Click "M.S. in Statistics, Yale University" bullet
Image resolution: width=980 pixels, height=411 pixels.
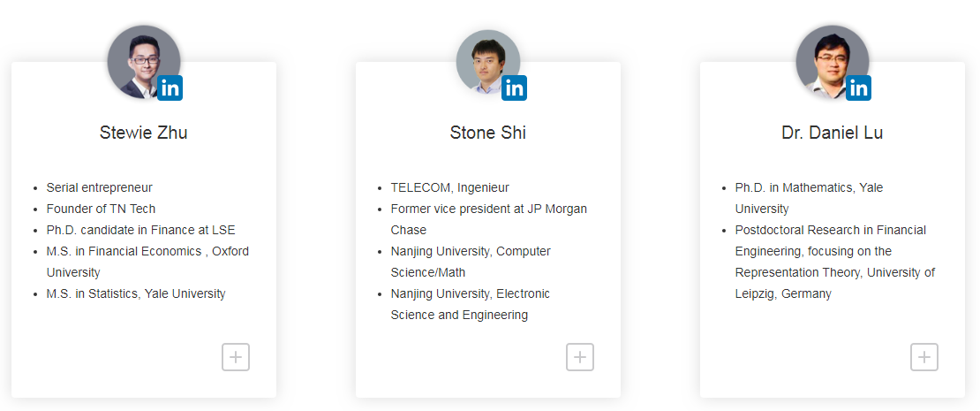(136, 293)
